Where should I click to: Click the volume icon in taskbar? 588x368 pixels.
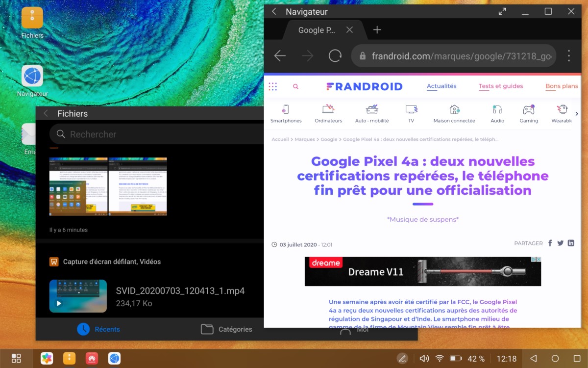point(424,359)
